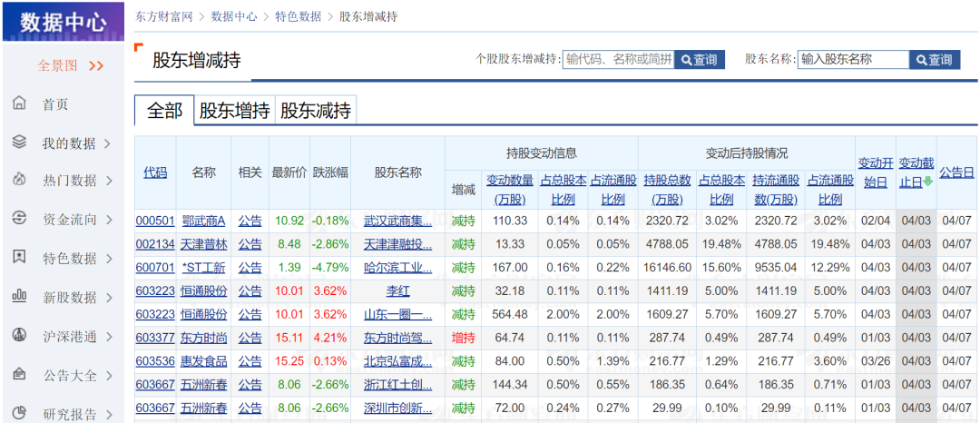The height and width of the screenshot is (423, 980).
Task: Open 公告 link for 鄂武商A row
Action: pos(250,221)
